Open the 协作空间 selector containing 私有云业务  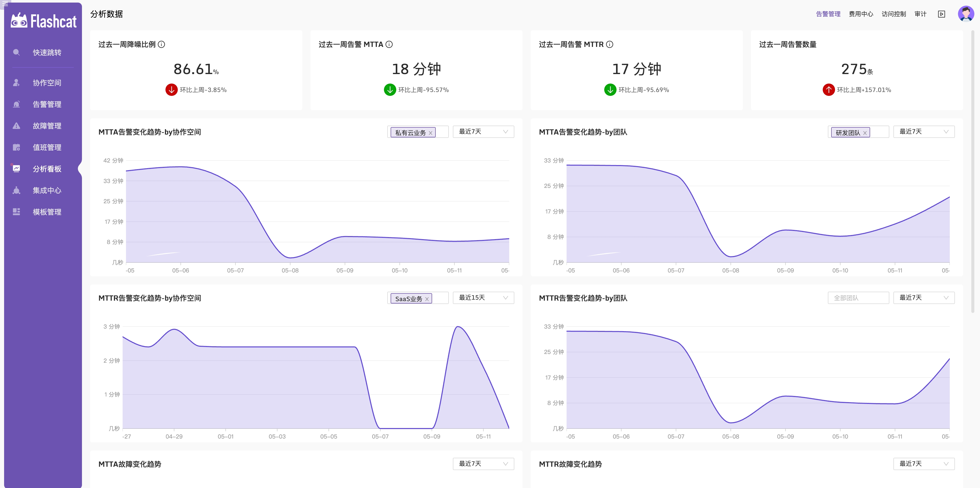418,132
